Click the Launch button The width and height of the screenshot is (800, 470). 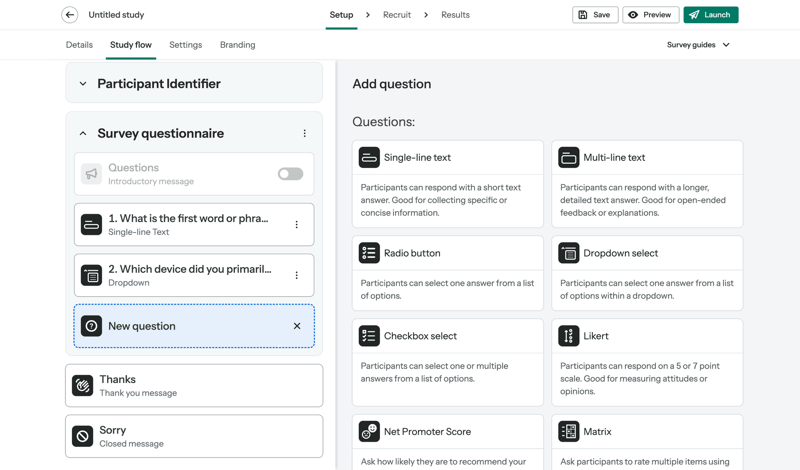click(x=710, y=15)
